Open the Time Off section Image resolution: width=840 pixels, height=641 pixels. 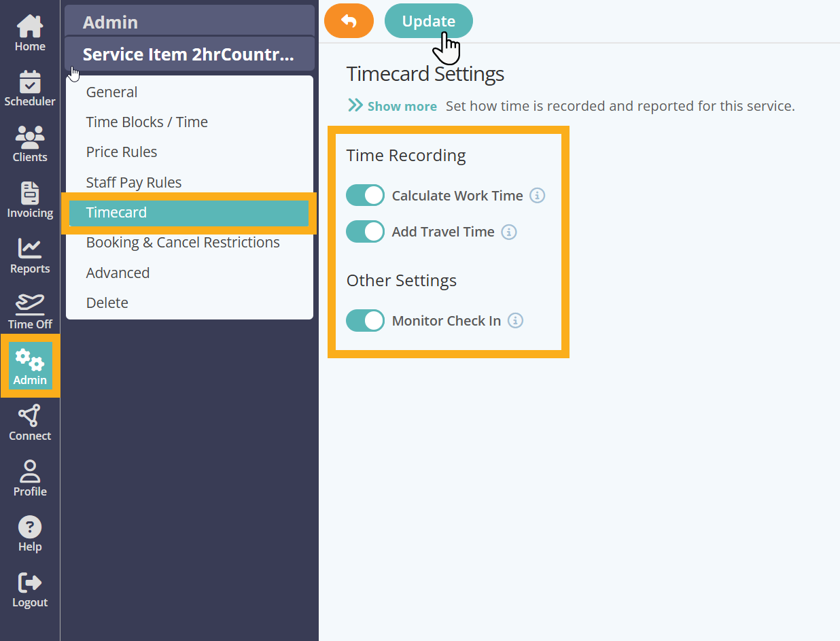pyautogui.click(x=30, y=311)
